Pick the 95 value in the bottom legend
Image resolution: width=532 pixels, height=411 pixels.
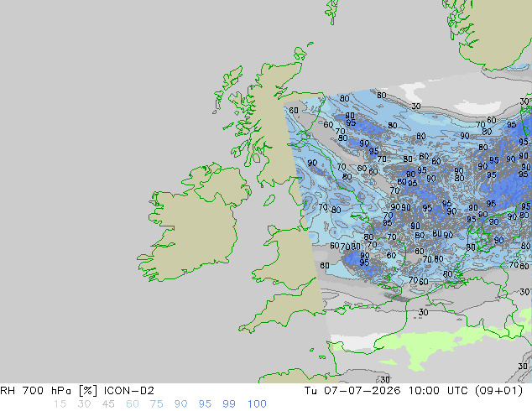pyautogui.click(x=205, y=404)
